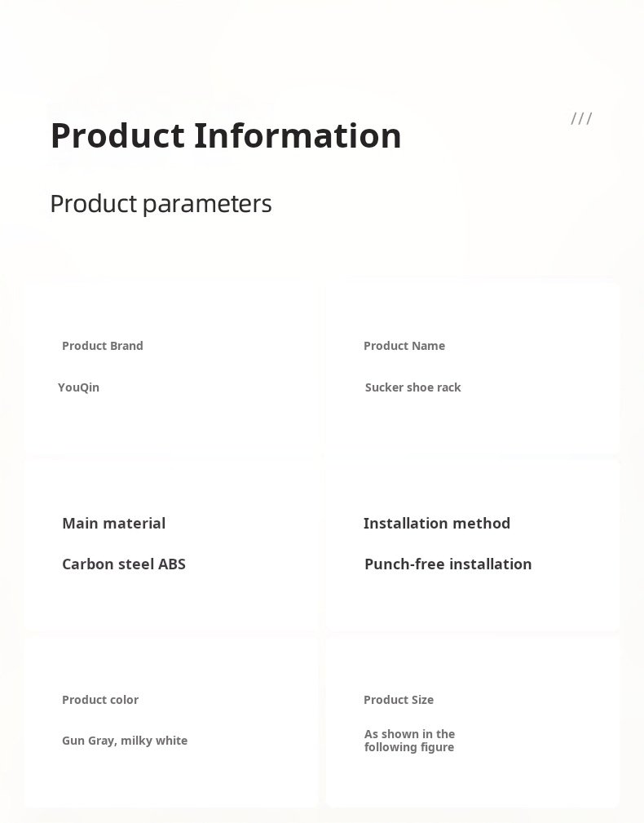Click the "Sucker shoe rack" product name
644x823 pixels.
tap(412, 387)
